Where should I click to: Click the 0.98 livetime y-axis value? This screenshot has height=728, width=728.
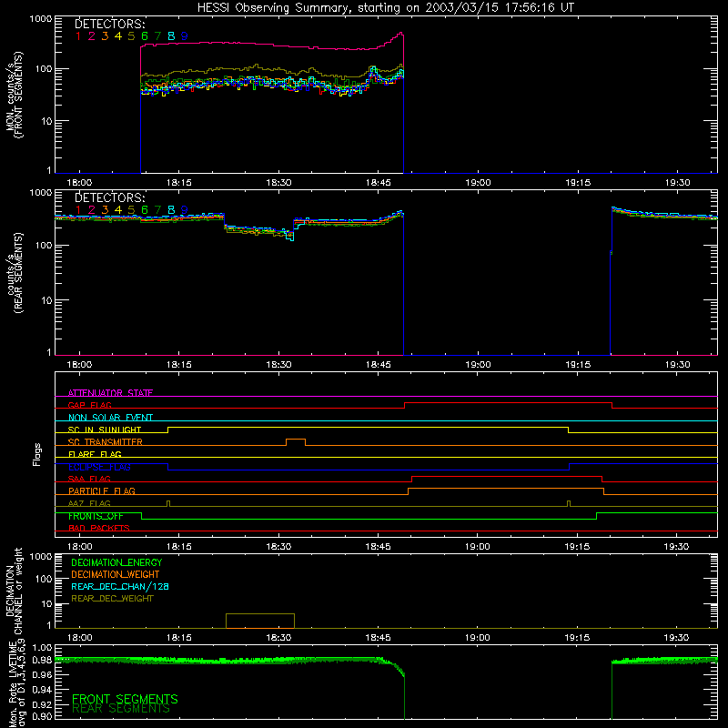(42, 660)
